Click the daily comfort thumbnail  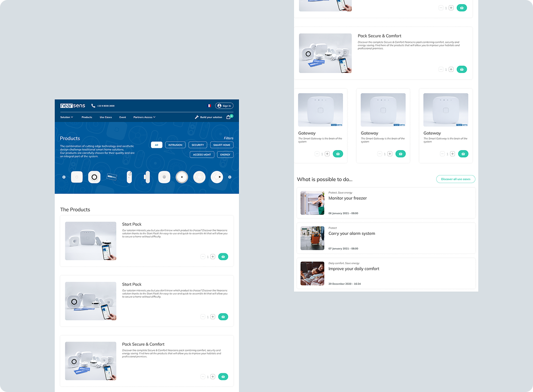click(313, 273)
